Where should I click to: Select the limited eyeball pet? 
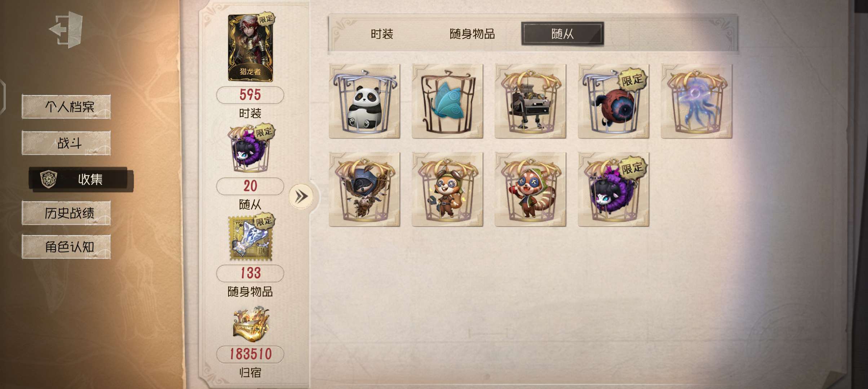pos(613,101)
